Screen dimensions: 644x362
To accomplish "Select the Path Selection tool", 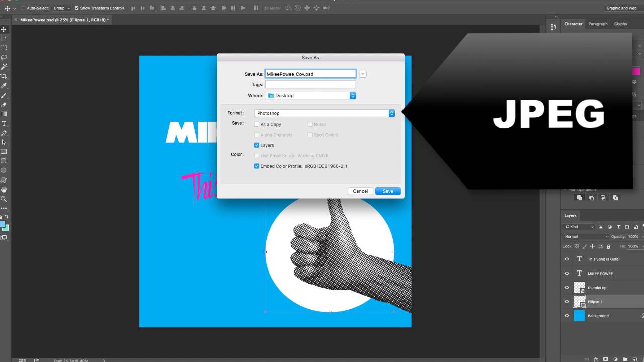I will click(4, 143).
